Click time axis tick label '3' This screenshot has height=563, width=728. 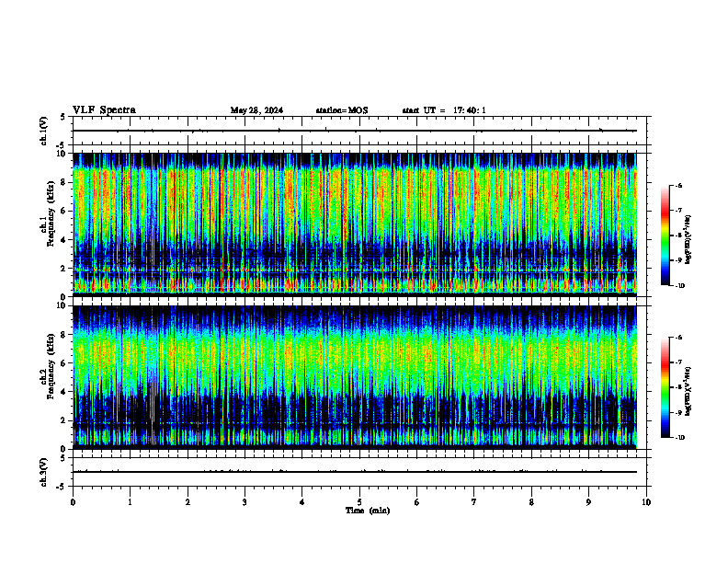(x=245, y=502)
